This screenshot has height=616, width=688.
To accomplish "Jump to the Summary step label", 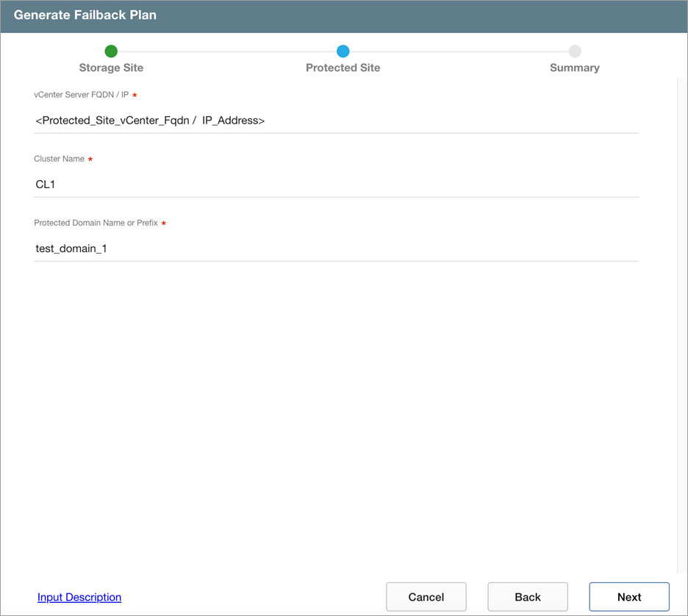I will pos(575,68).
